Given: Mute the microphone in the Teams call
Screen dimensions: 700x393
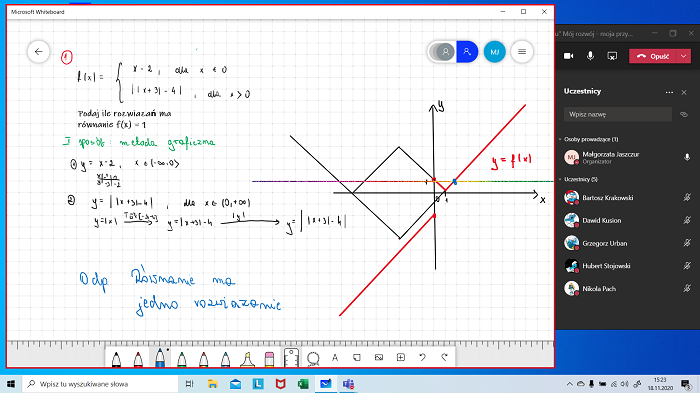Looking at the screenshot, I should tap(590, 56).
